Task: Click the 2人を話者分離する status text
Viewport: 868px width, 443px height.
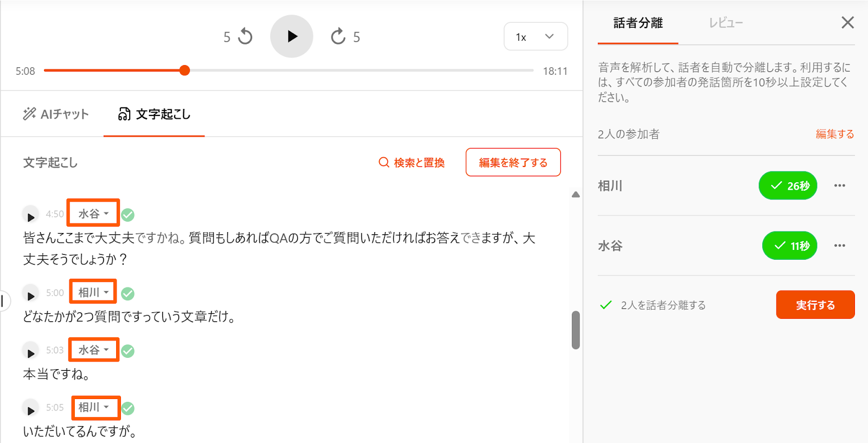Action: click(x=663, y=305)
